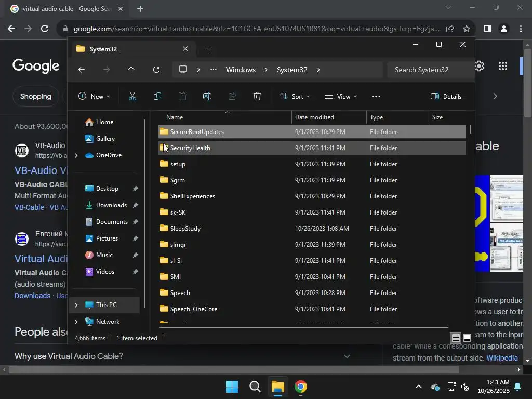Go back in File Explorer navigation
This screenshot has height=399, width=532.
point(82,70)
